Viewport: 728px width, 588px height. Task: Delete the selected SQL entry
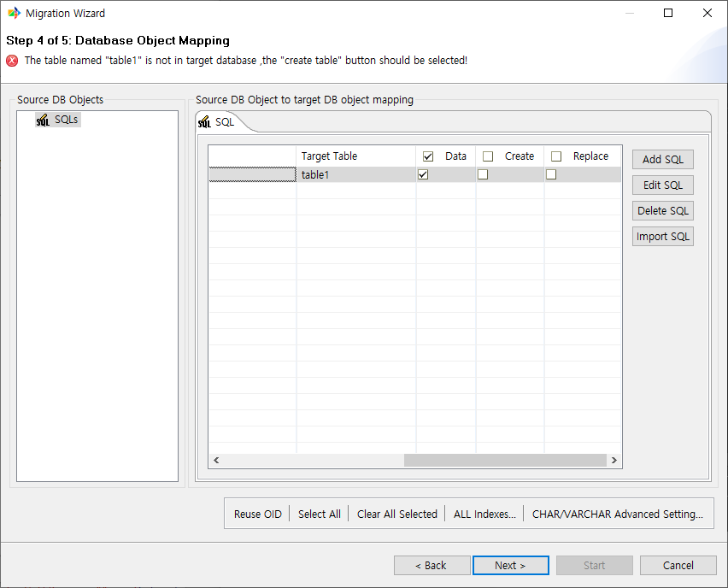[x=662, y=210]
